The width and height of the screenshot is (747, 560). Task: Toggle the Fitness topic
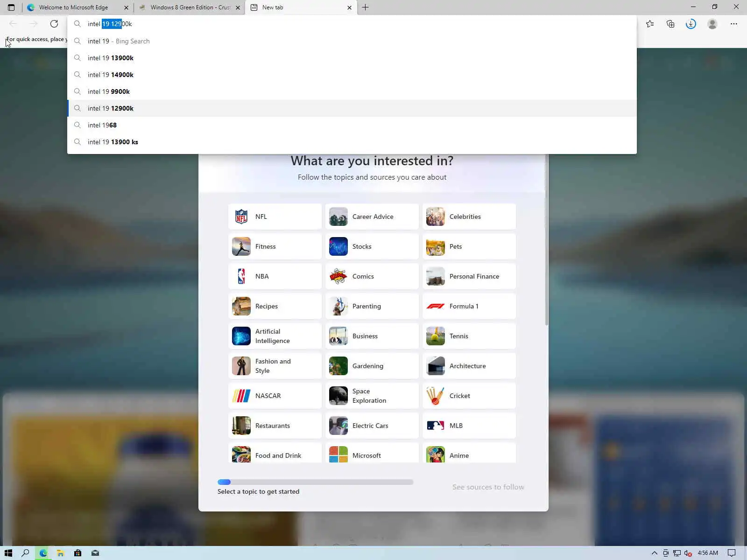coord(275,246)
